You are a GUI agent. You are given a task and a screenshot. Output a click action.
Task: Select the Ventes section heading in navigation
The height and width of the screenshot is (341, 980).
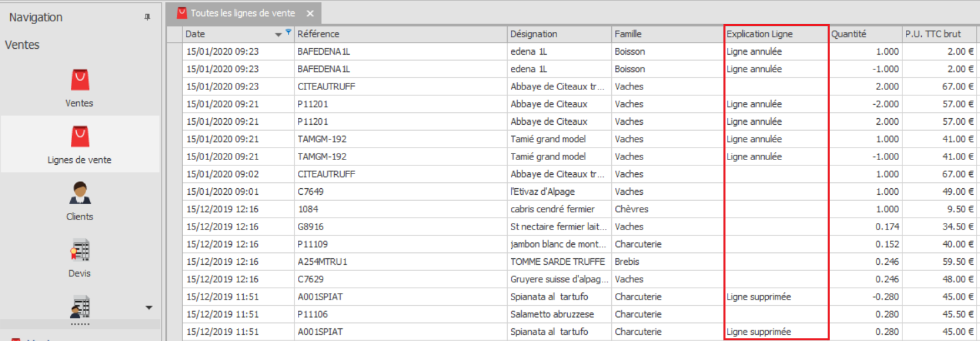pos(22,45)
